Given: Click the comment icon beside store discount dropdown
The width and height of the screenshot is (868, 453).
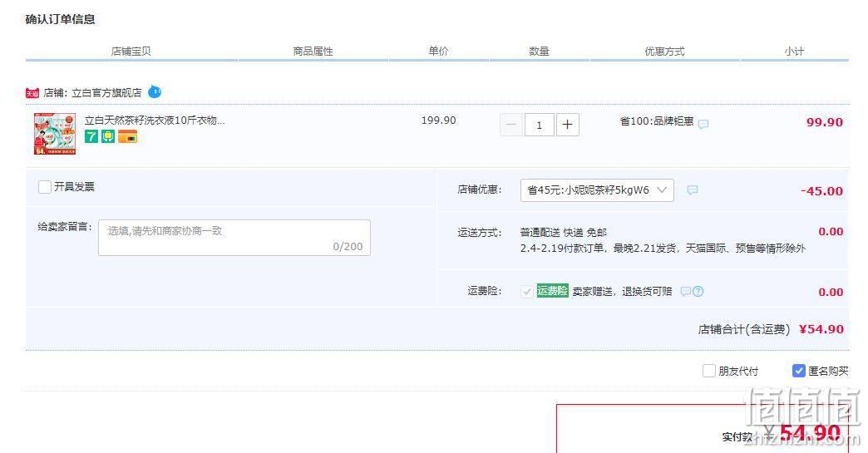Looking at the screenshot, I should pyautogui.click(x=692, y=190).
